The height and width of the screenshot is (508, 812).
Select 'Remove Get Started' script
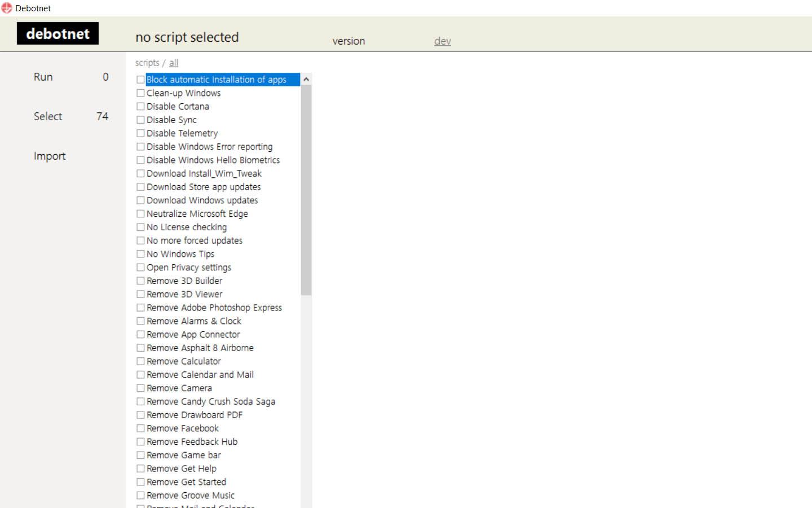click(186, 482)
